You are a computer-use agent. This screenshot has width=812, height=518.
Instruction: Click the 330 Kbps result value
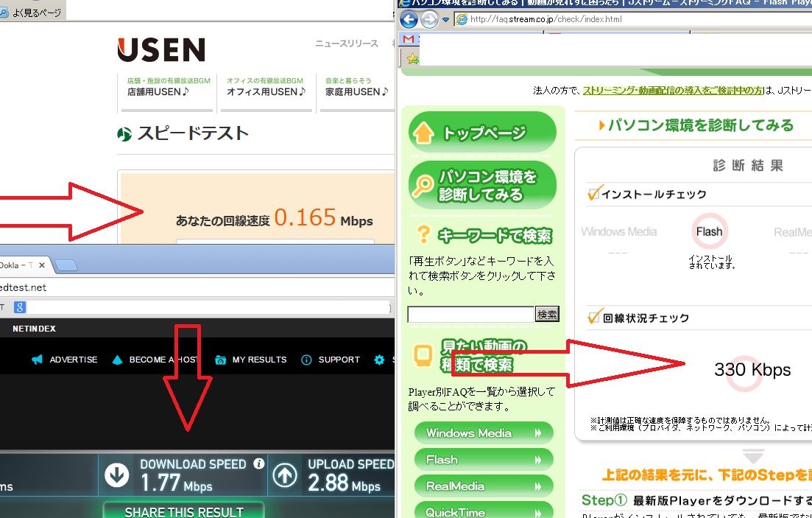click(x=752, y=370)
